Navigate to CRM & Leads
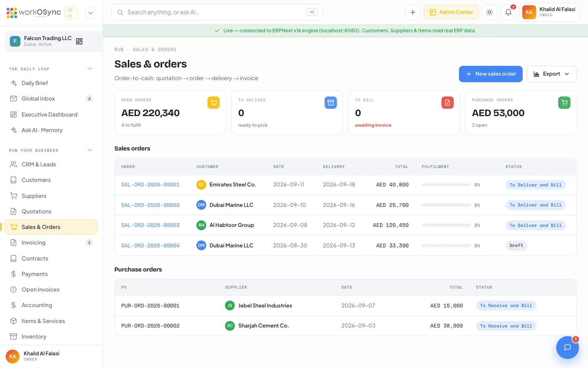Image resolution: width=588 pixels, height=368 pixels. tap(51, 164)
